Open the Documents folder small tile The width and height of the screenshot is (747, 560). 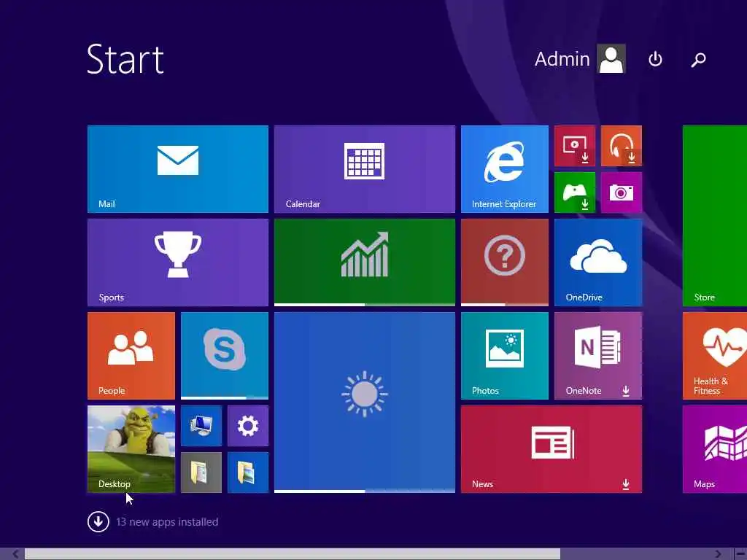[201, 472]
